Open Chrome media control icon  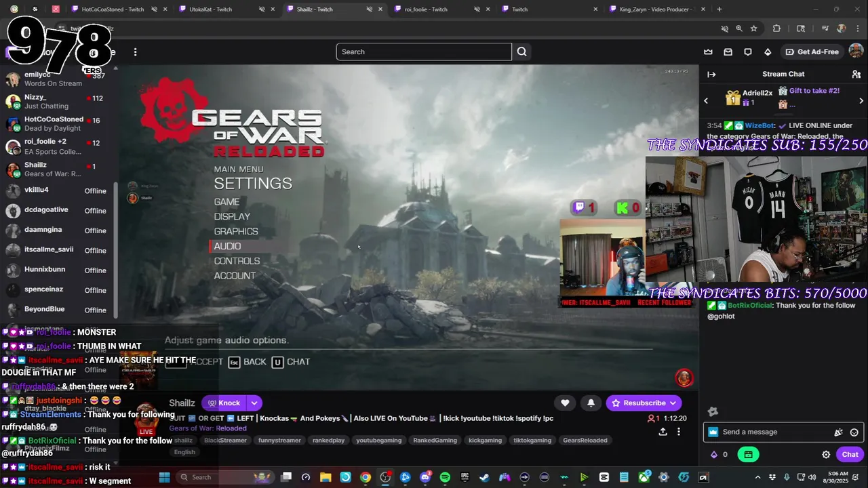pyautogui.click(x=825, y=28)
